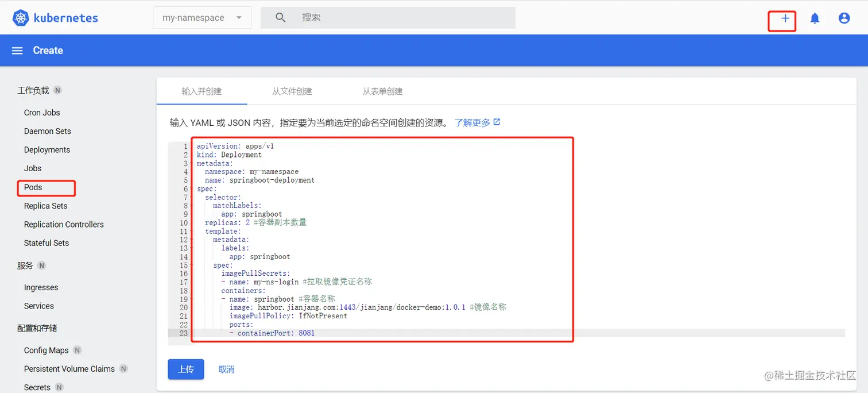Click the 'imagePullPolicy: IfNotPresent' line
The width and height of the screenshot is (868, 393).
(288, 316)
